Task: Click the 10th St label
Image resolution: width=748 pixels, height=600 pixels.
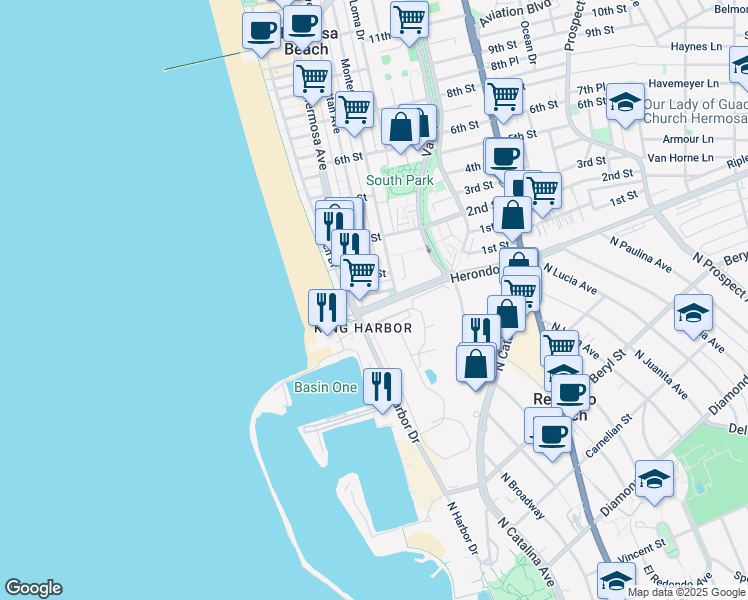Action: coord(609,10)
